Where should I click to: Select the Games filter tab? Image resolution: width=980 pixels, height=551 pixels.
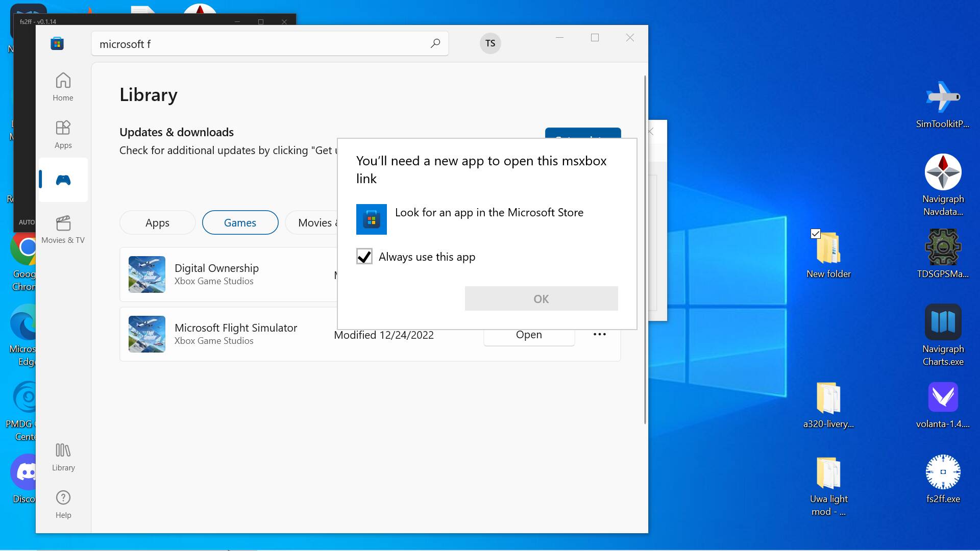240,223
